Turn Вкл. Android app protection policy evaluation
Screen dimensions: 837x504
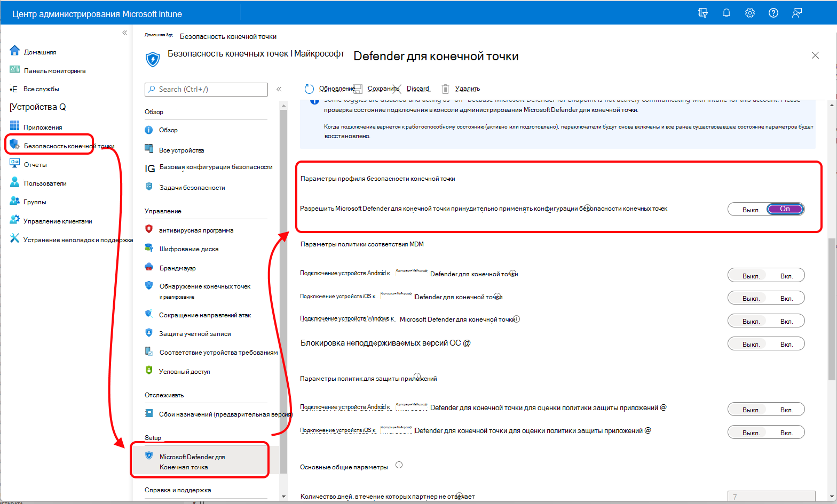point(786,410)
